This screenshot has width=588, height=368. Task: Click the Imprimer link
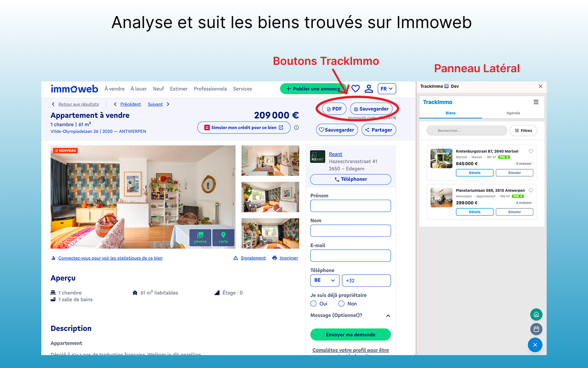click(x=288, y=258)
